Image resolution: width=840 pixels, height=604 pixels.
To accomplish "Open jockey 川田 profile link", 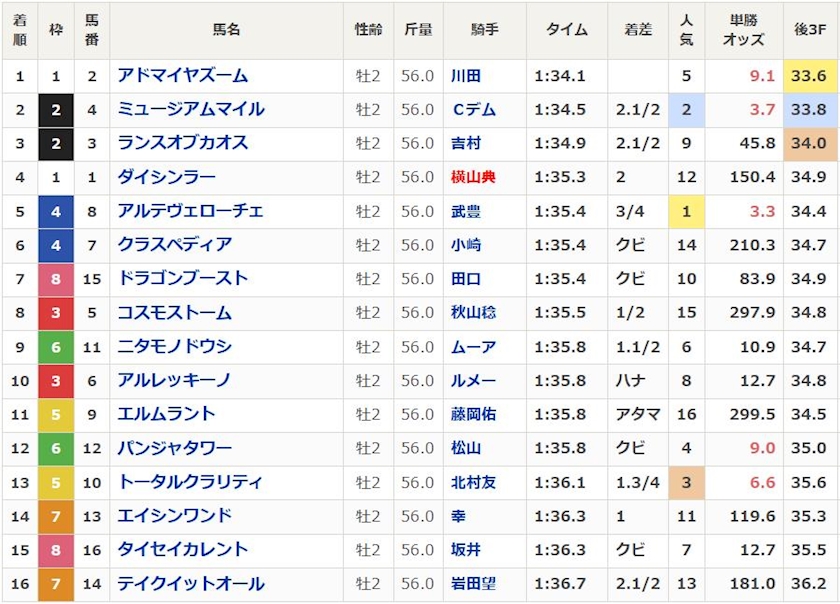I will [x=466, y=76].
